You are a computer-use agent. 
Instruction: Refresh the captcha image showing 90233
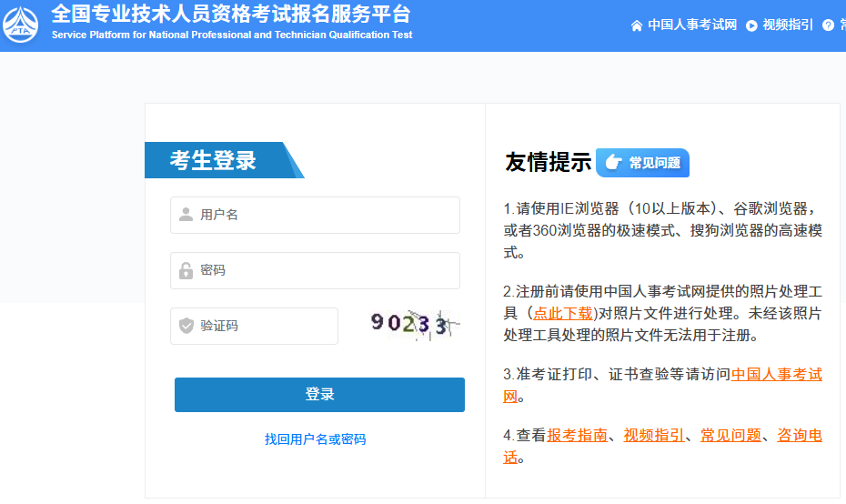click(x=412, y=325)
